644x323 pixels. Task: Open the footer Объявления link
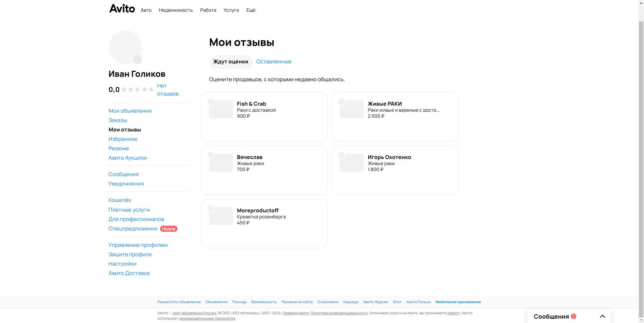pyautogui.click(x=216, y=302)
